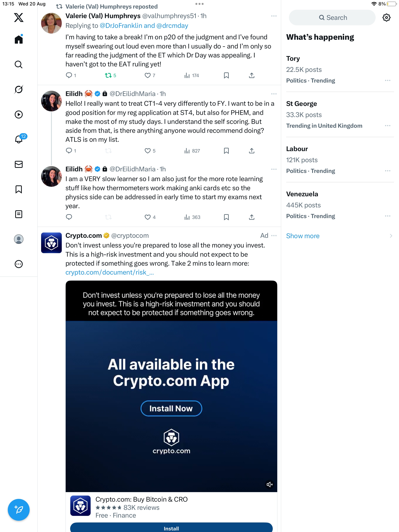This screenshot has height=532, width=399.
Task: Open the Grok icon in sidebar
Action: [19, 89]
